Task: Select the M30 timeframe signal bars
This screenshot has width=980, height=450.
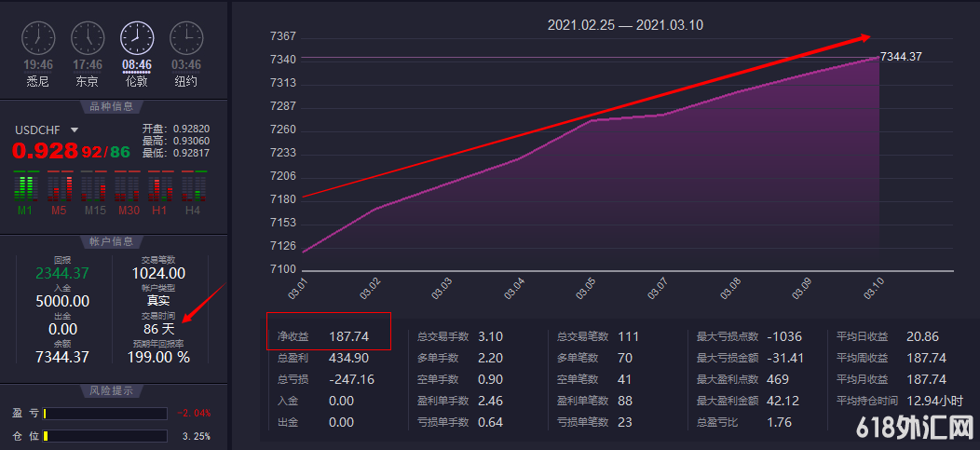Action: (128, 187)
